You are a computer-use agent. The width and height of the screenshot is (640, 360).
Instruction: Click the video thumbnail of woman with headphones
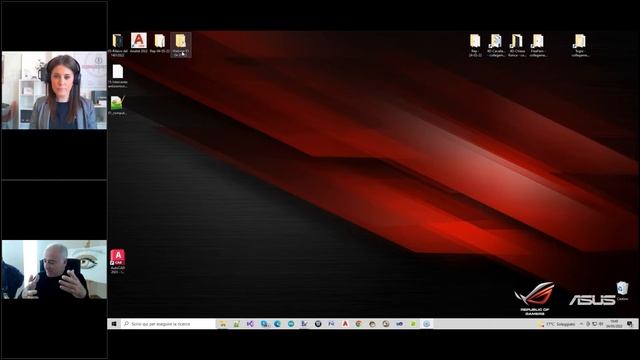(x=54, y=90)
